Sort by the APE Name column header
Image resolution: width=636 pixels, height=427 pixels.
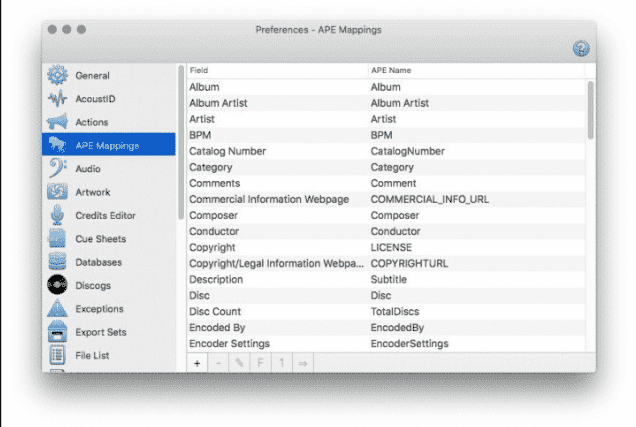click(x=477, y=71)
